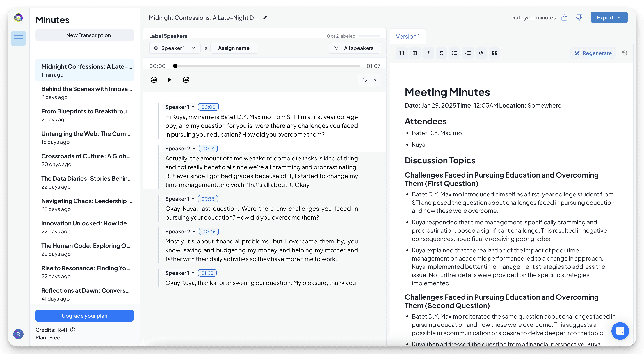
Task: Insert a blockquote
Action: (494, 53)
